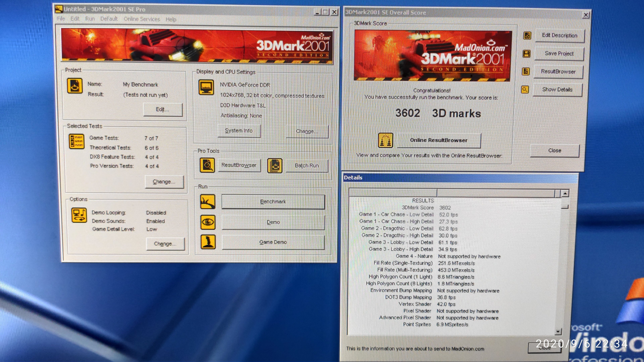The image size is (644, 362).
Task: Click the Online ResultBrowser trees icon
Action: click(x=386, y=140)
